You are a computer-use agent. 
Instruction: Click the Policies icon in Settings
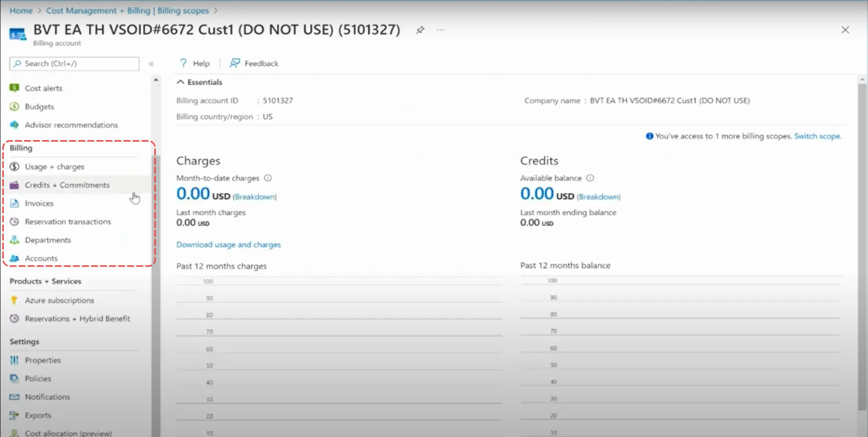pyautogui.click(x=14, y=378)
